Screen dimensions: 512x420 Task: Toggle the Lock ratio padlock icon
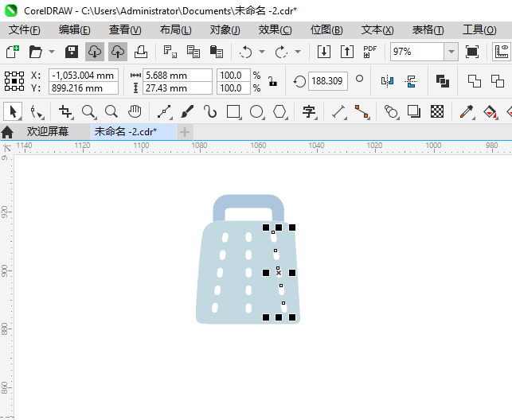pos(272,81)
